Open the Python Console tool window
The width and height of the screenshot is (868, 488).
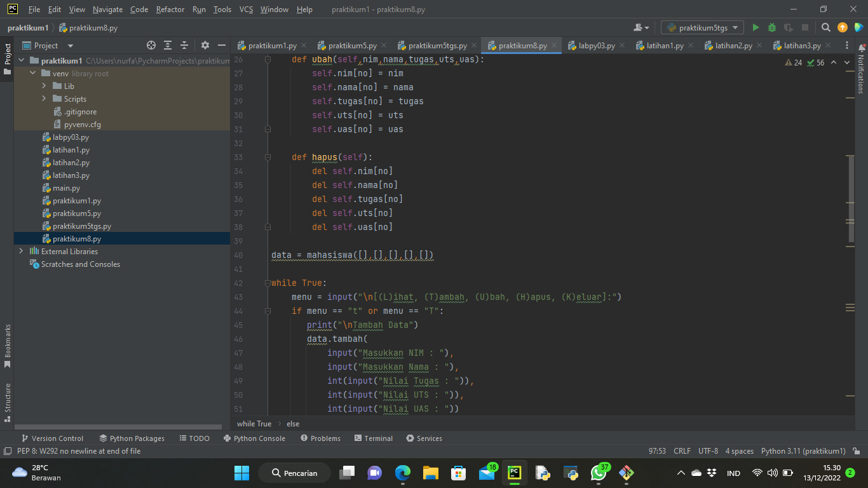point(254,438)
